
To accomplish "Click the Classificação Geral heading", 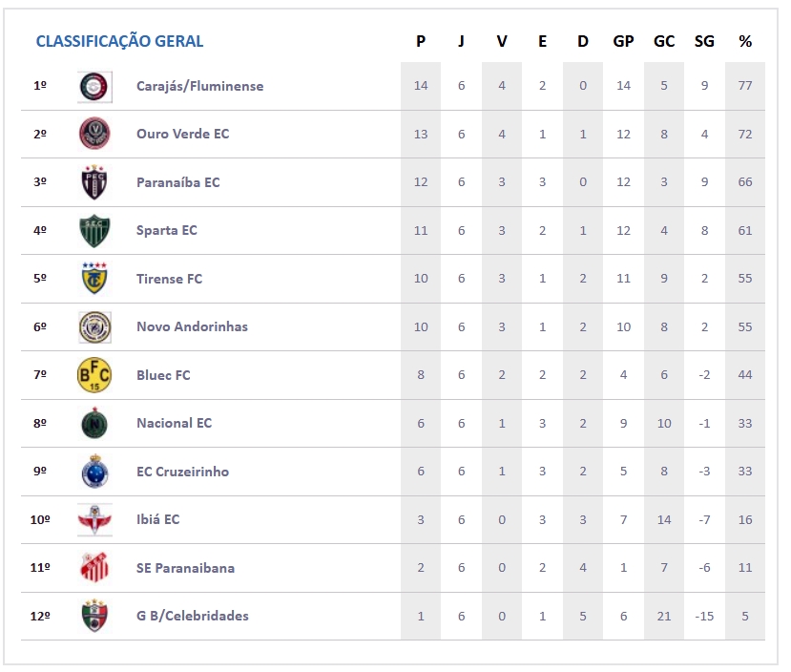I will point(119,41).
